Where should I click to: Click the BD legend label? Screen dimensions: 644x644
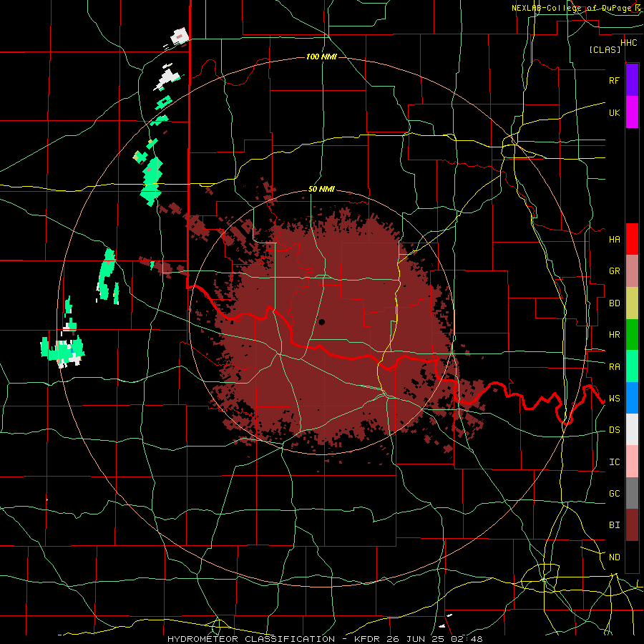point(614,303)
